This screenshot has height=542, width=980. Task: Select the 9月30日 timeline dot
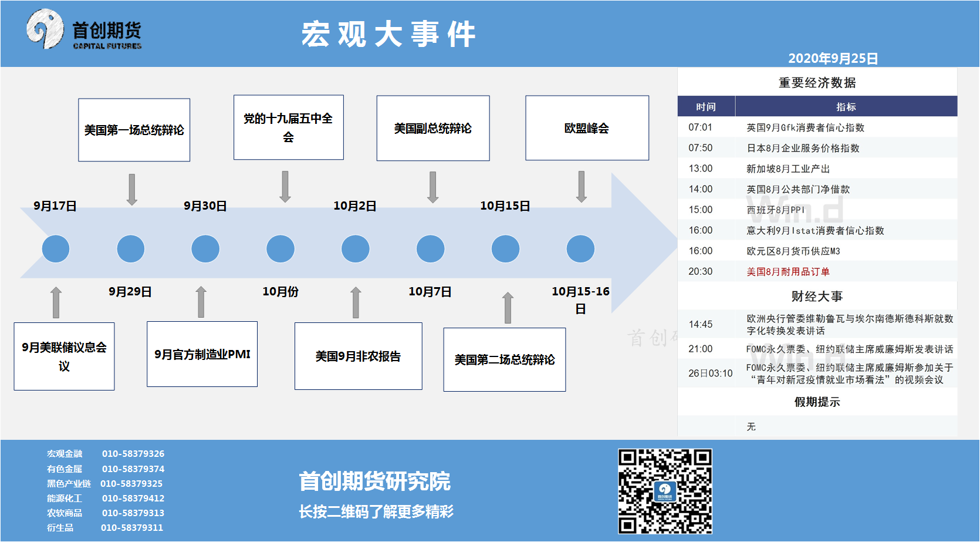pyautogui.click(x=205, y=249)
